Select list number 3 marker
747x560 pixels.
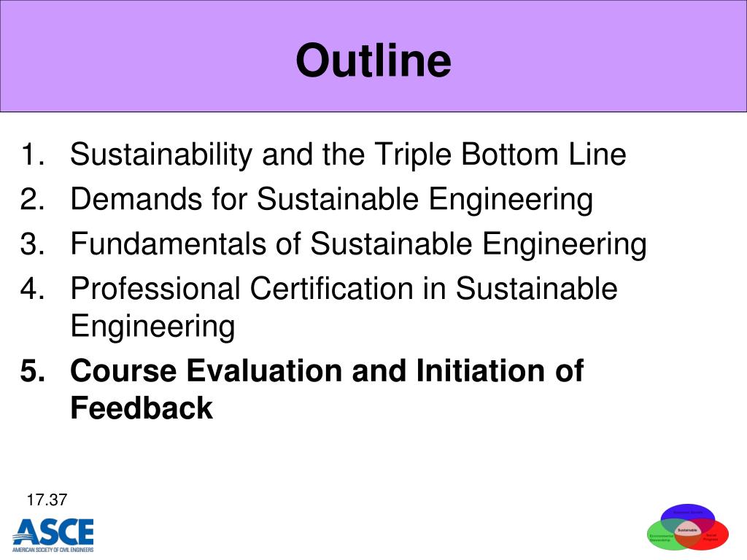(x=32, y=244)
